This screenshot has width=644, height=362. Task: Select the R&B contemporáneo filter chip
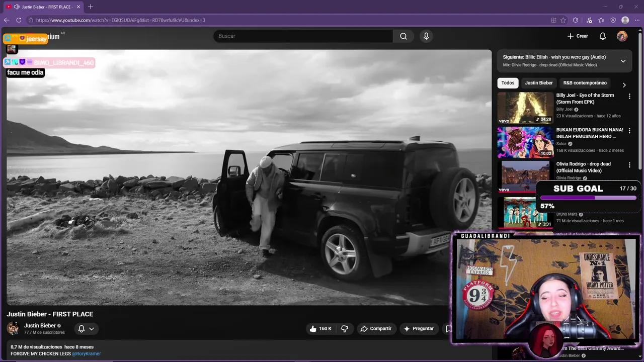(x=585, y=83)
